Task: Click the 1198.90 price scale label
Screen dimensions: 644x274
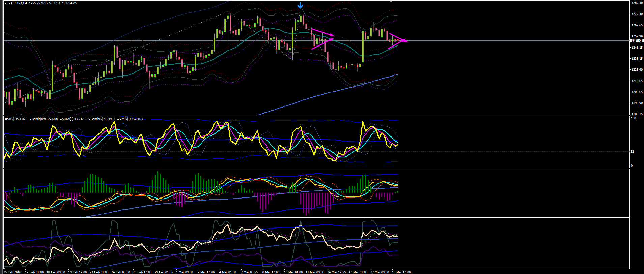Action: tap(637, 103)
